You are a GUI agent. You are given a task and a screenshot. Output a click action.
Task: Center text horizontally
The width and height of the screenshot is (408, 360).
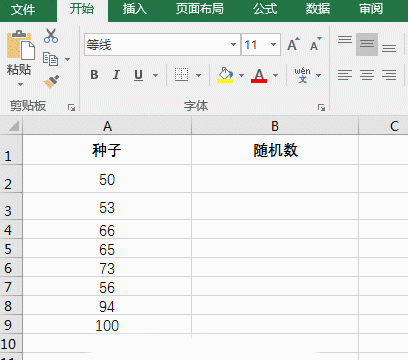point(367,75)
